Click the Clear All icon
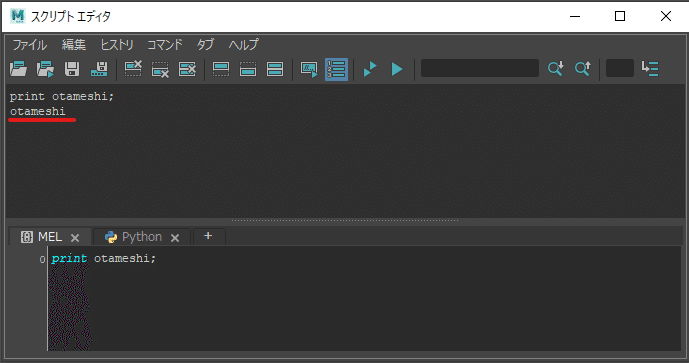689x363 pixels. [187, 69]
